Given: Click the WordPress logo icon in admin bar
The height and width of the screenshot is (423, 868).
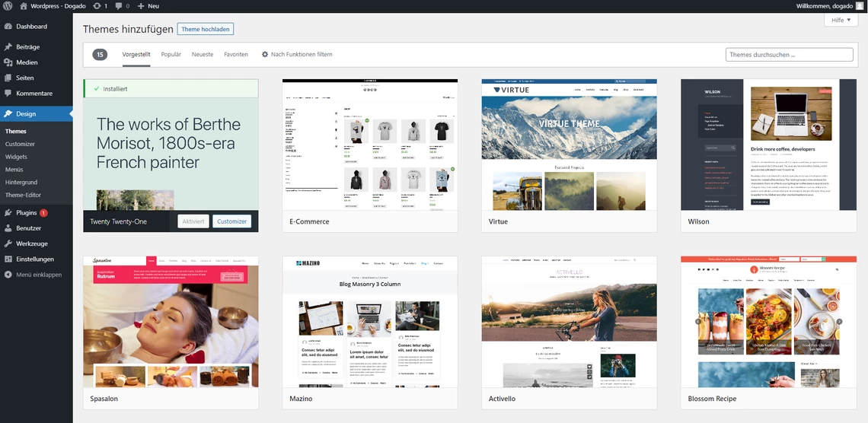Looking at the screenshot, I should tap(8, 6).
